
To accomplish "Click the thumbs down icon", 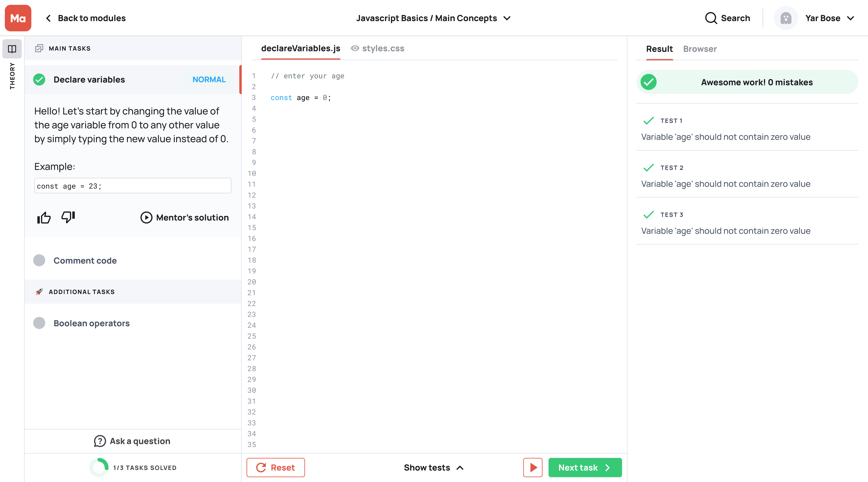I will click(68, 217).
